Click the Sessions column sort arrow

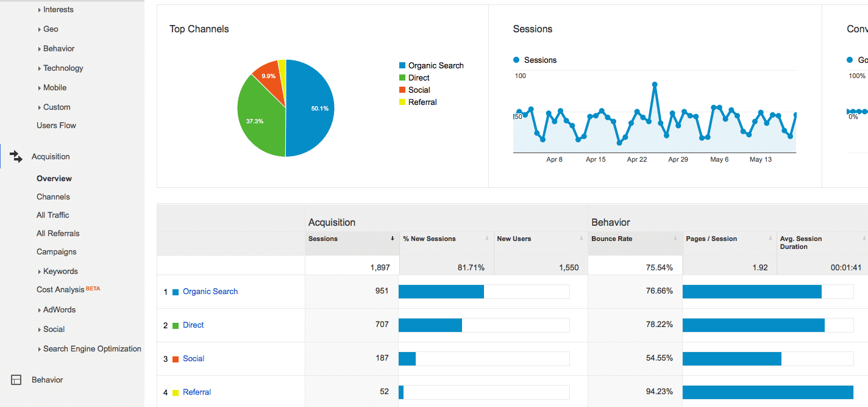393,239
